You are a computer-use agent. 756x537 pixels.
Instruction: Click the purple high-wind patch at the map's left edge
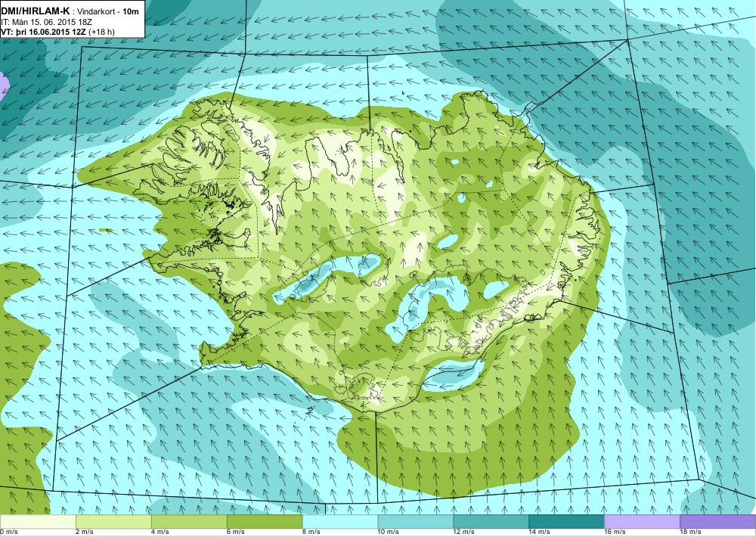[3, 87]
